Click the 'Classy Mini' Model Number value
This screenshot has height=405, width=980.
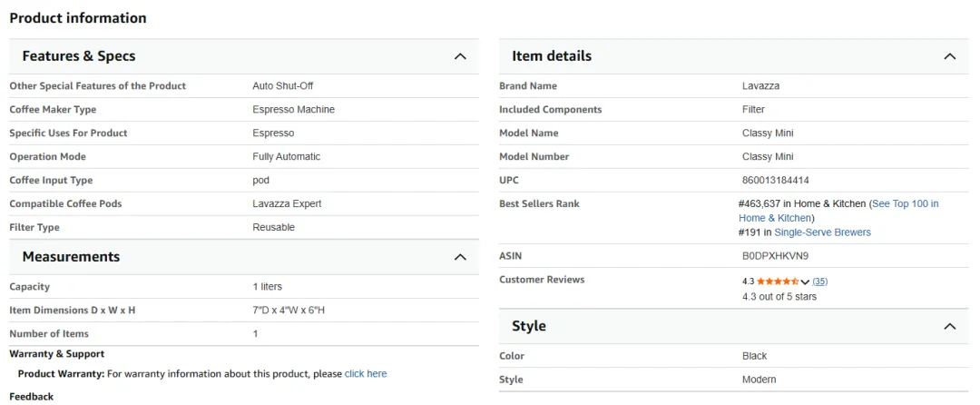[769, 157]
